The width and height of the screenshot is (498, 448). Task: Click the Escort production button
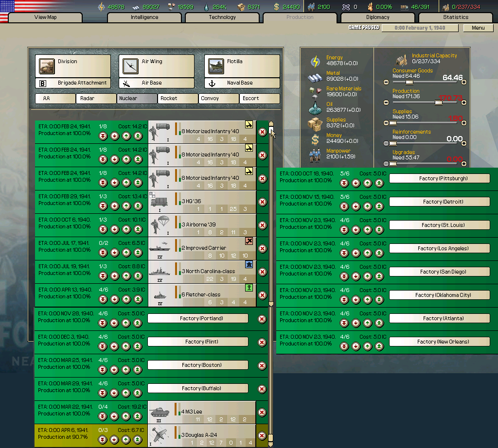coord(260,98)
